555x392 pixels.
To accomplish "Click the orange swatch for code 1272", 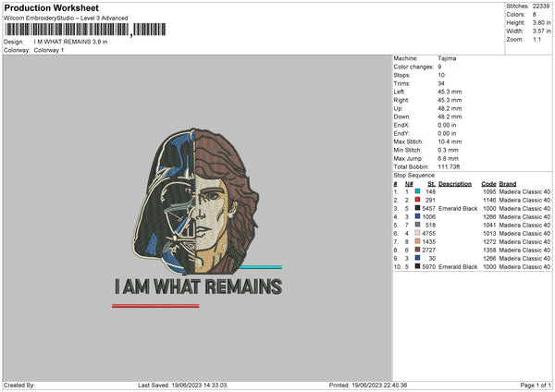I will (418, 241).
